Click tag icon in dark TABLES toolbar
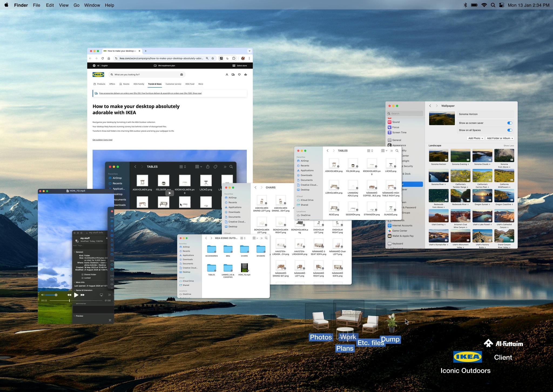 [215, 167]
